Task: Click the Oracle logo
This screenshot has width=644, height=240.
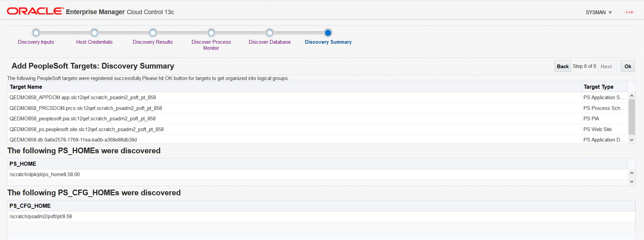Action: (35, 11)
